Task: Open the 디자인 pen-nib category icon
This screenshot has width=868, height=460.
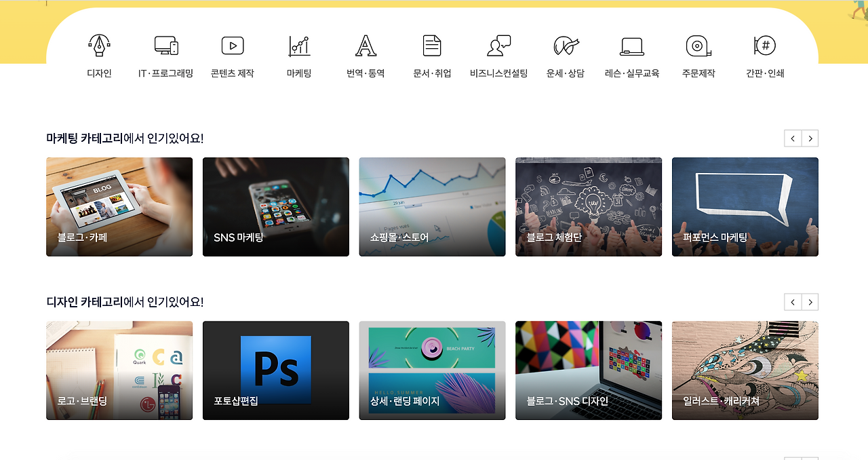Action: pos(99,45)
